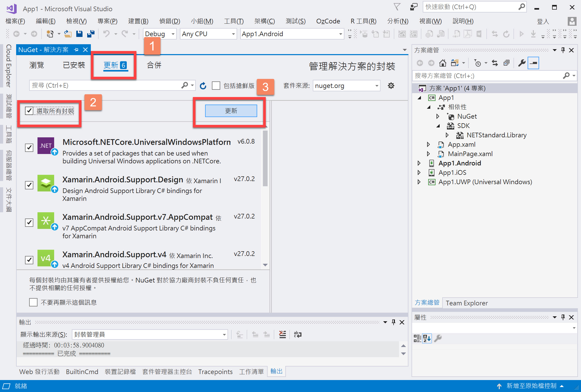Image resolution: width=581 pixels, height=392 pixels.
Task: Click Sync with Active Document icon
Action: tap(495, 63)
